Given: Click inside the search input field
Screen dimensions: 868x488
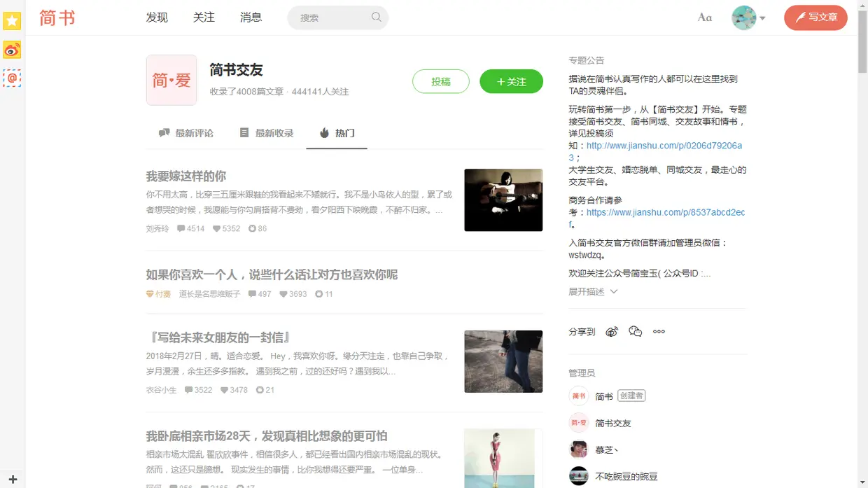Looking at the screenshot, I should click(329, 17).
